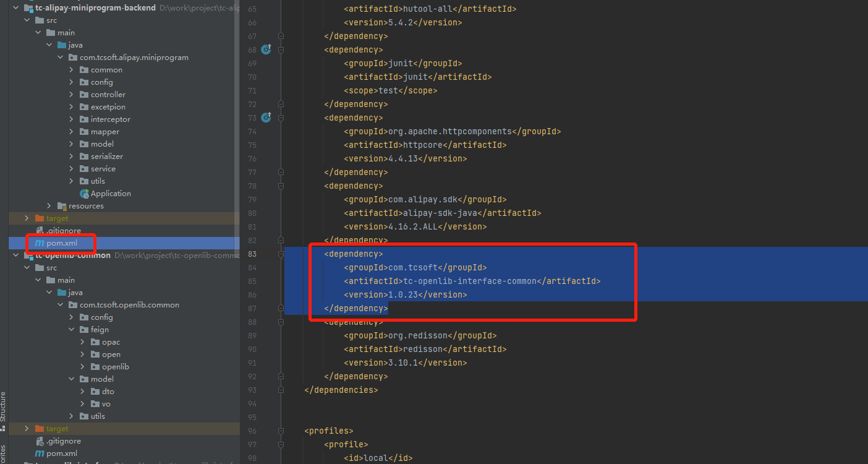Image resolution: width=868 pixels, height=464 pixels.
Task: Click the gutter marker icon on line 73
Action: click(266, 118)
